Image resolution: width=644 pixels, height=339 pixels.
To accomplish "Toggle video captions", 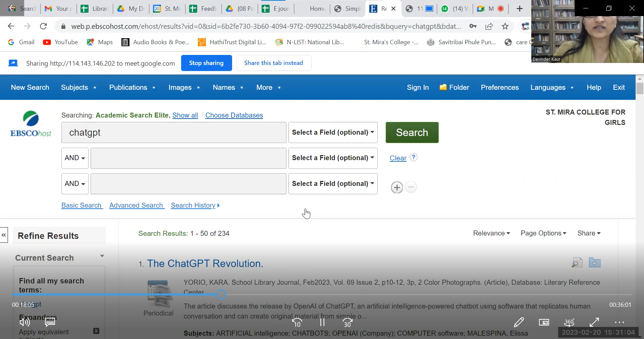I will pyautogui.click(x=50, y=322).
